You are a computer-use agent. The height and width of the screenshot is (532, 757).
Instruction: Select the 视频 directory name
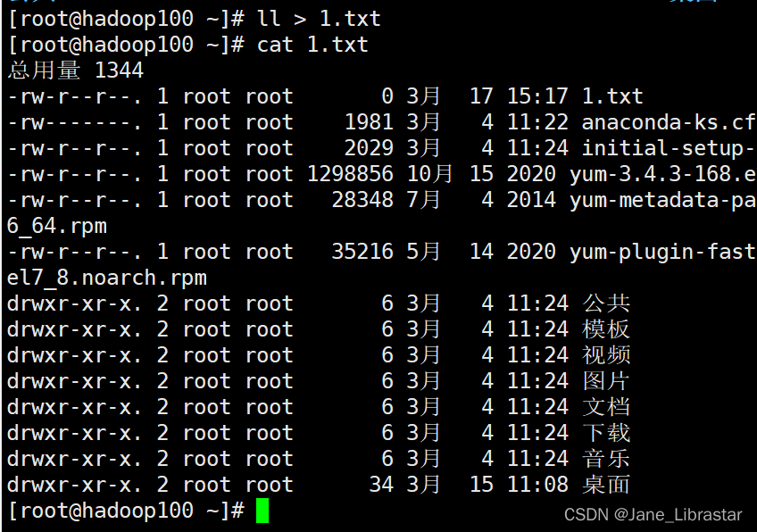click(606, 355)
